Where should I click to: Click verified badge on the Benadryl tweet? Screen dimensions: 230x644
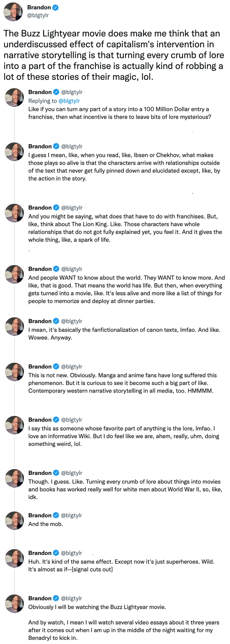[x=56, y=598]
